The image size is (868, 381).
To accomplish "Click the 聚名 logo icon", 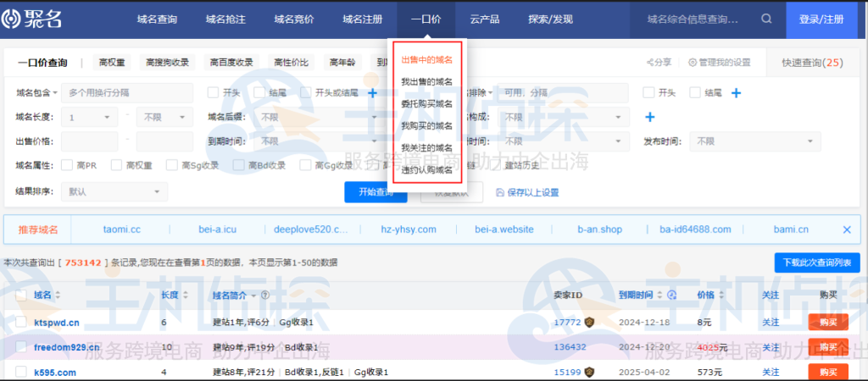I will (x=10, y=19).
